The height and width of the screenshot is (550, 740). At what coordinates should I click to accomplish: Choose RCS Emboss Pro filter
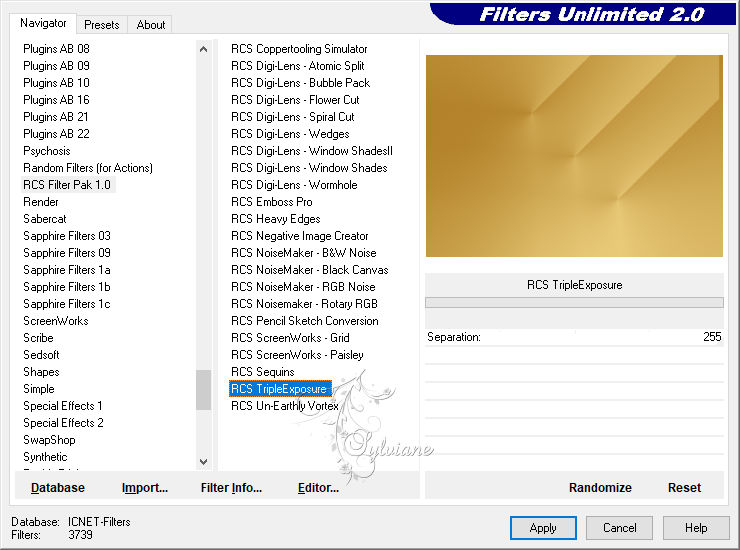point(271,202)
